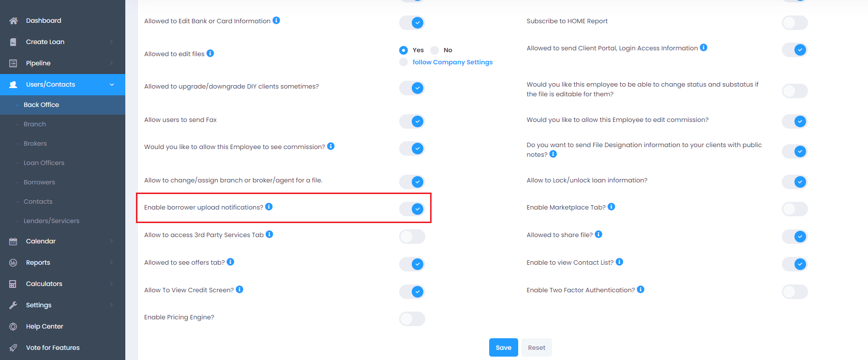Click the Reports chart icon

[13, 263]
